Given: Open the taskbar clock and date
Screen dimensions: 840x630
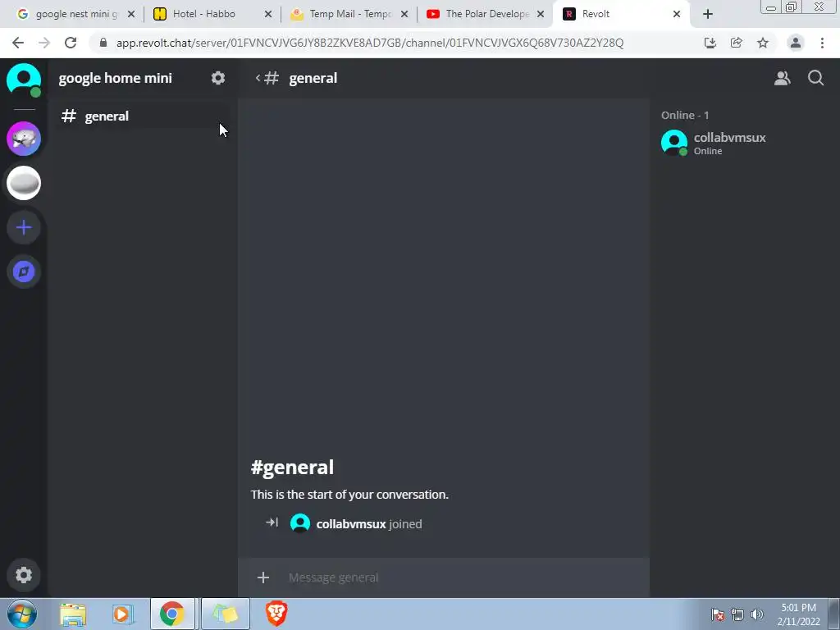Looking at the screenshot, I should pos(798,614).
